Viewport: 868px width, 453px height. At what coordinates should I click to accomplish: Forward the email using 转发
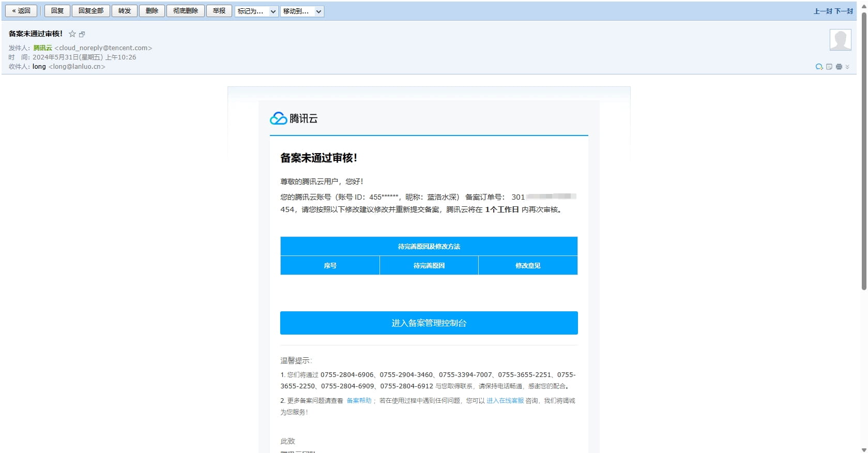(x=125, y=11)
